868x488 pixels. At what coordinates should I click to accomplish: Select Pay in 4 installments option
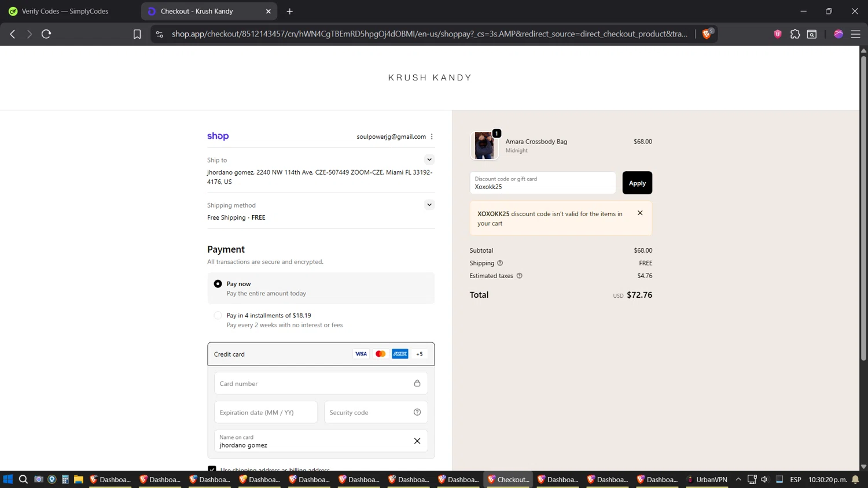(x=218, y=316)
